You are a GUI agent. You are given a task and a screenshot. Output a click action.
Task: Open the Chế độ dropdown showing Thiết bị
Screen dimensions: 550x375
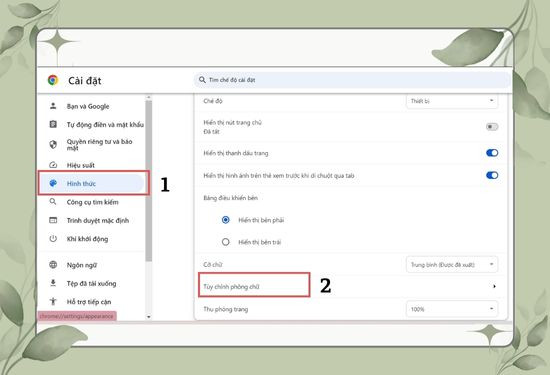pos(452,101)
